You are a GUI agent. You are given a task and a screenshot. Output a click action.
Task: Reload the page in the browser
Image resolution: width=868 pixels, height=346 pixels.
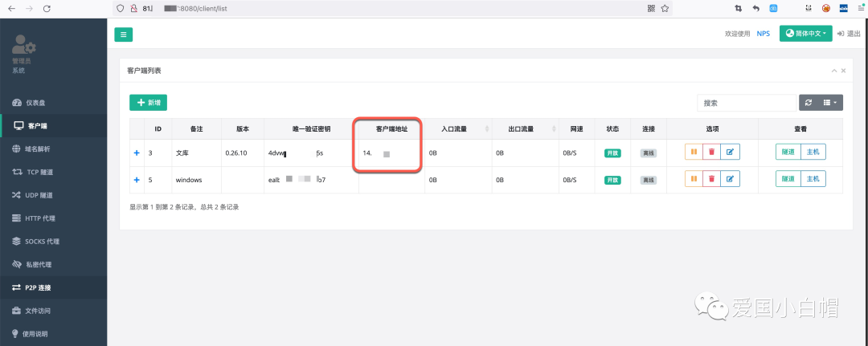(47, 8)
